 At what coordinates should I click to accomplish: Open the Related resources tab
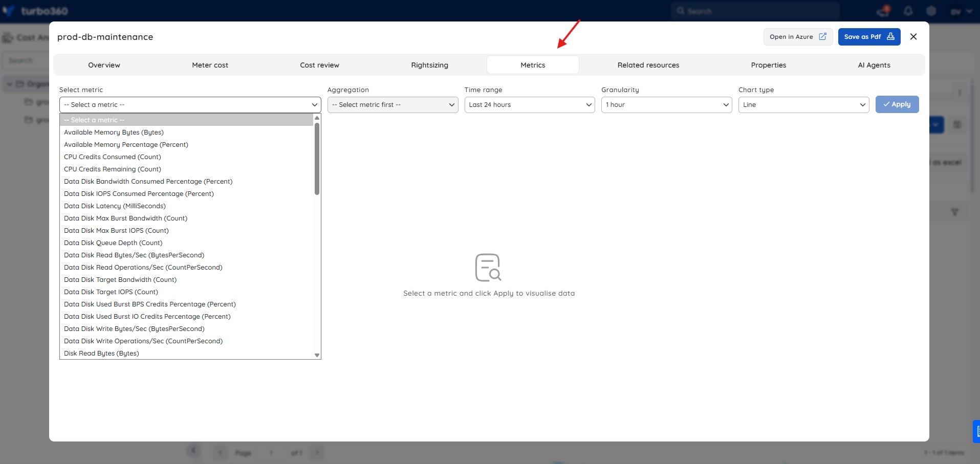pos(648,65)
